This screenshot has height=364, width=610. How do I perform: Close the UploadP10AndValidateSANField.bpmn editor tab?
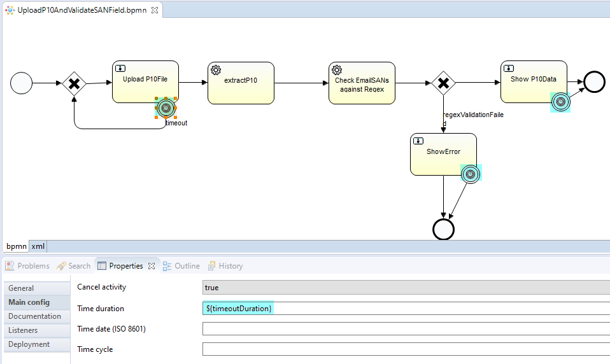coord(155,10)
